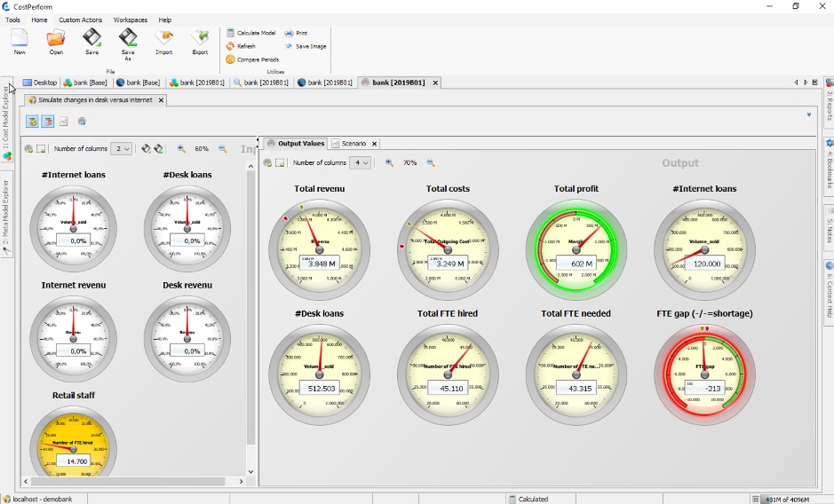Viewport: 834px width, 504px height.
Task: Collapse the simulation panel with the chevron
Action: point(809,114)
